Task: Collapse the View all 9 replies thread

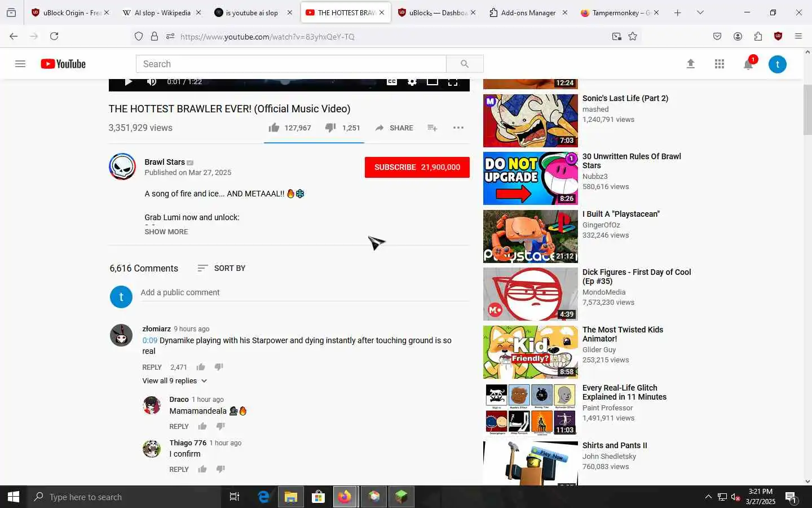Action: [x=175, y=381]
